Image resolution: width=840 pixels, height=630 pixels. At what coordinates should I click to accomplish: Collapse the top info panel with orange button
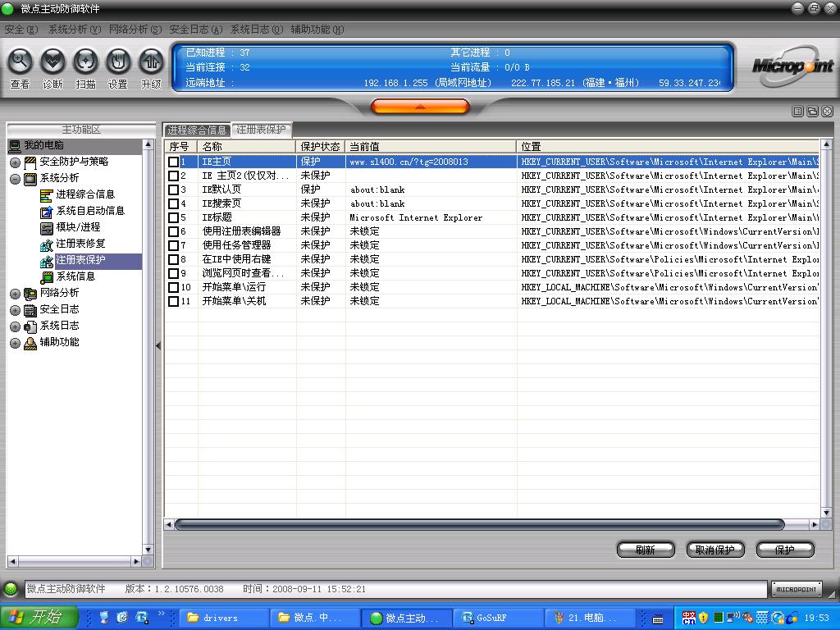pos(420,107)
